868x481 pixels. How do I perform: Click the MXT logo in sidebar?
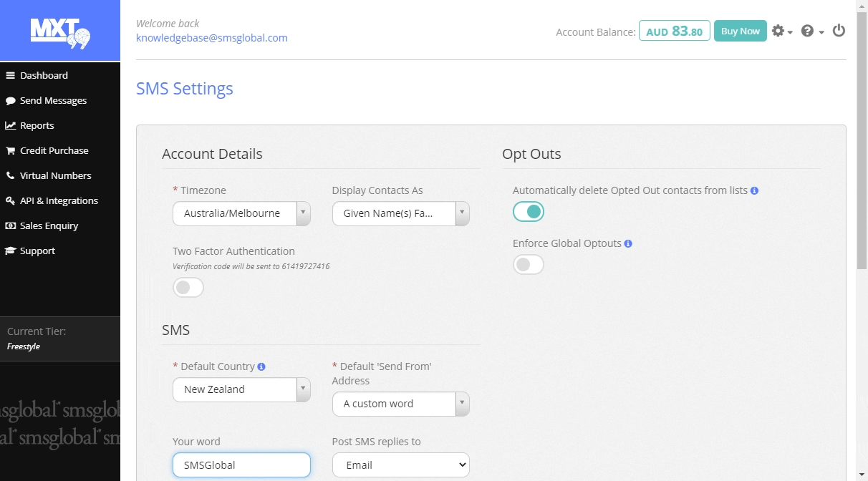tap(60, 32)
